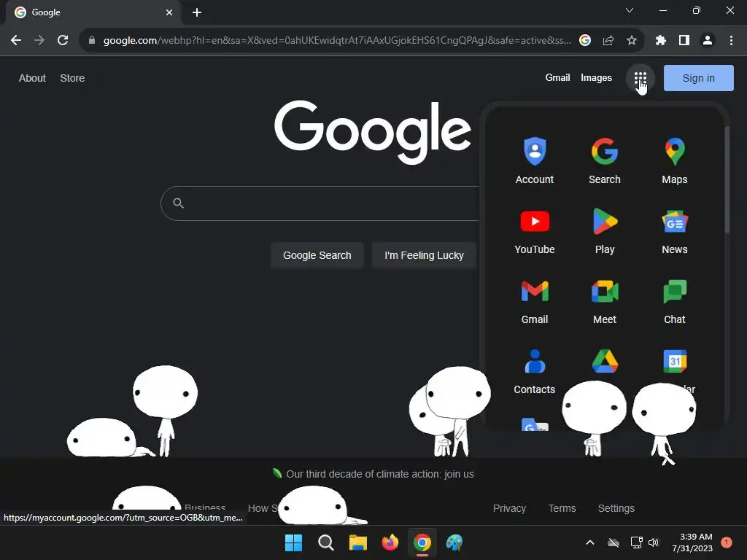Open Chrome profile menu
The width and height of the screenshot is (747, 560).
pos(708,40)
